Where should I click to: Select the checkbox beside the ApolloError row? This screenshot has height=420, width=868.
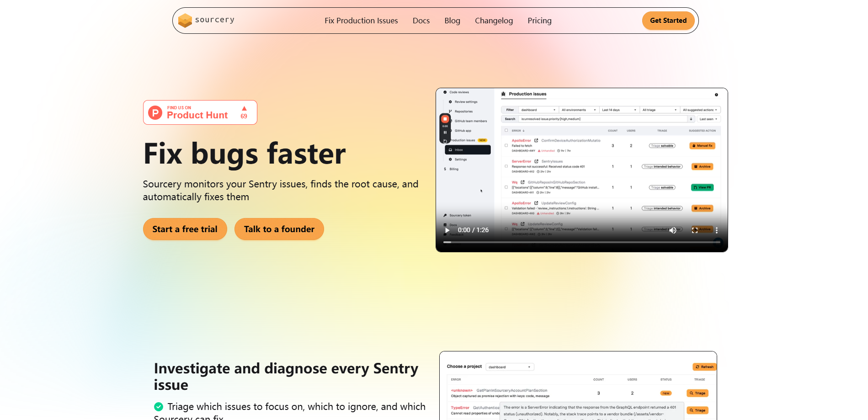pyautogui.click(x=506, y=145)
